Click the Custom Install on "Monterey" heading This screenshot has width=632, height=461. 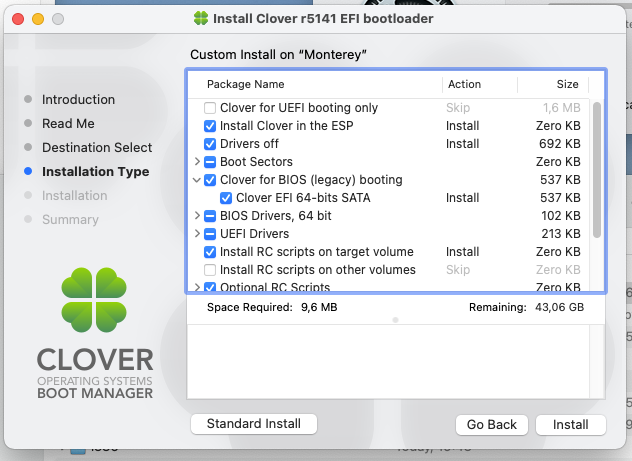(x=278, y=54)
